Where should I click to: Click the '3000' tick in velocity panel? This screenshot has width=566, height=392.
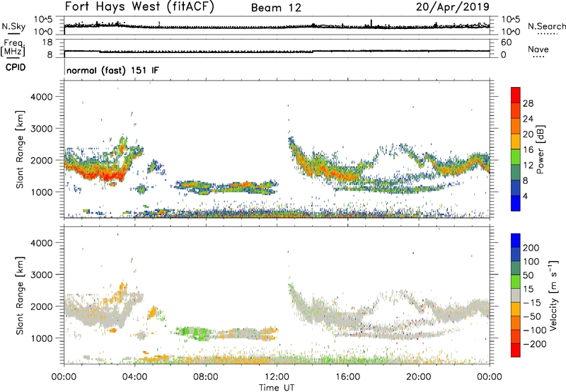click(x=42, y=275)
